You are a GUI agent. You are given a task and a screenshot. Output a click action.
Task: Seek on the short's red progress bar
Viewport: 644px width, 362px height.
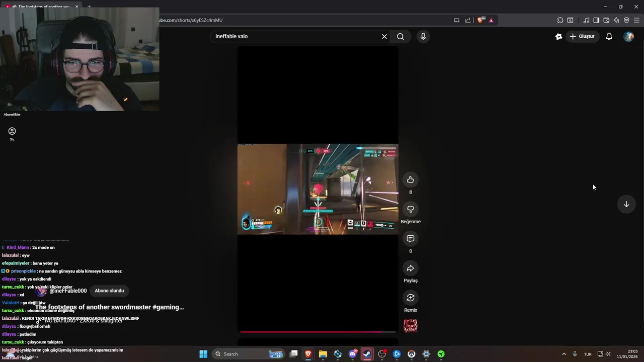point(318,331)
